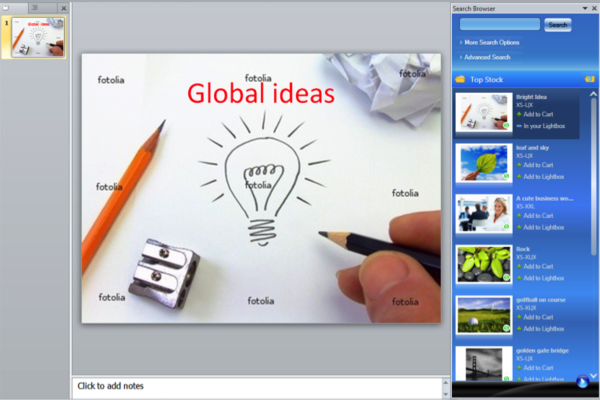The height and width of the screenshot is (400, 600).
Task: Click the 'A cute business wo...' title text
Action: tap(544, 198)
